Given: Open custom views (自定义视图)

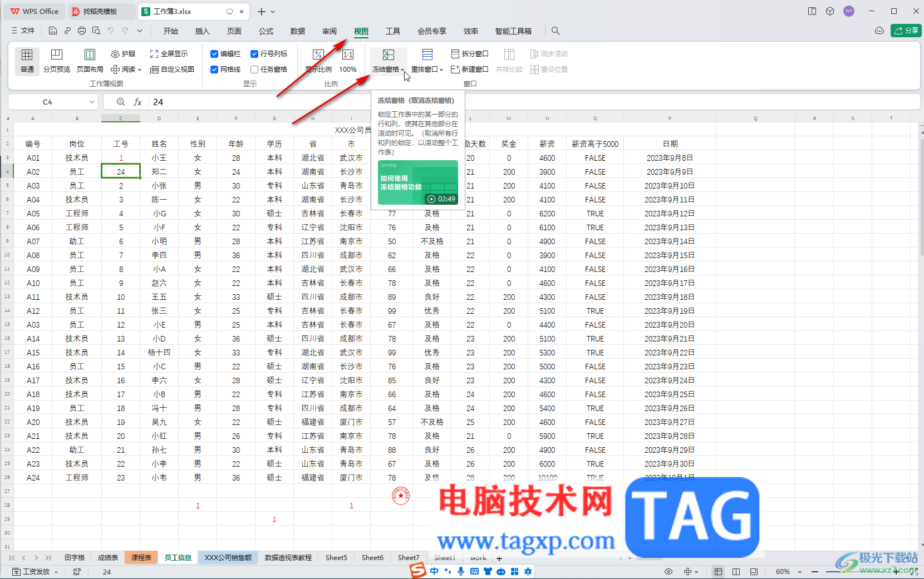Looking at the screenshot, I should (172, 70).
